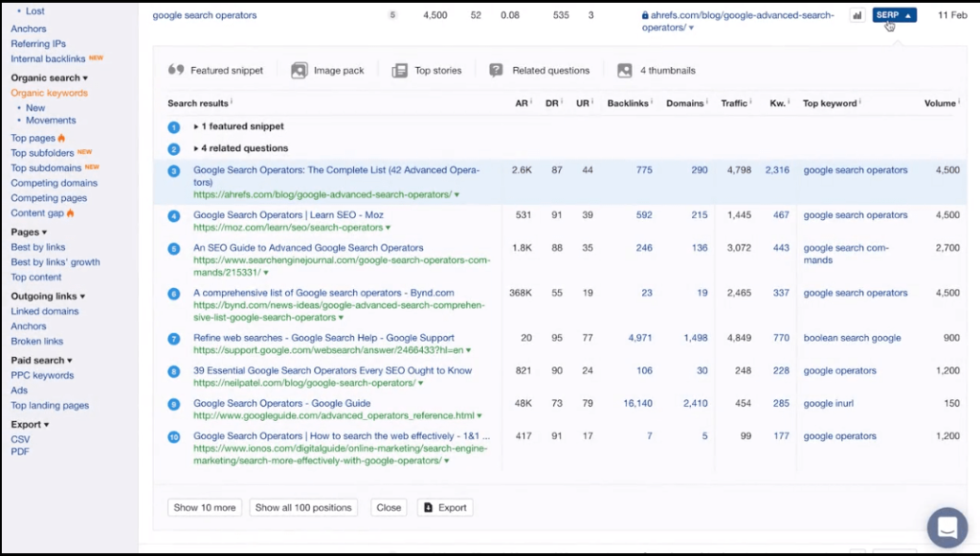Open Broken links in sidebar
The image size is (980, 556).
coord(37,341)
